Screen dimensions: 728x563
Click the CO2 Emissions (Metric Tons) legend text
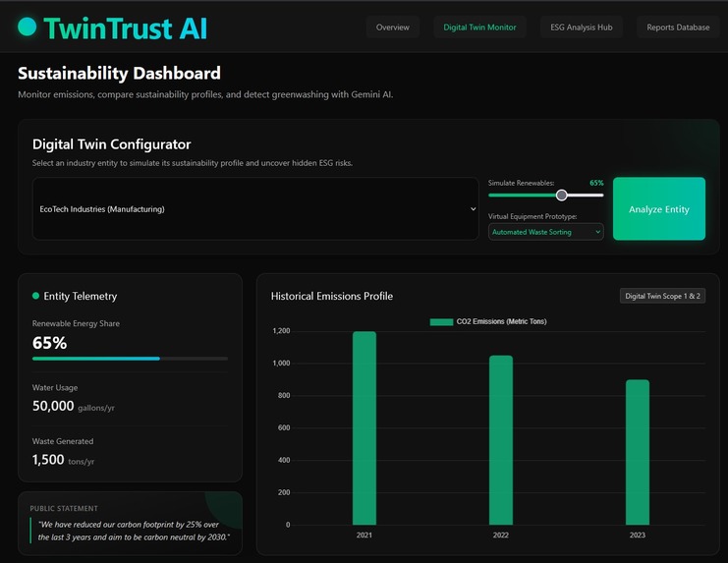tap(501, 321)
